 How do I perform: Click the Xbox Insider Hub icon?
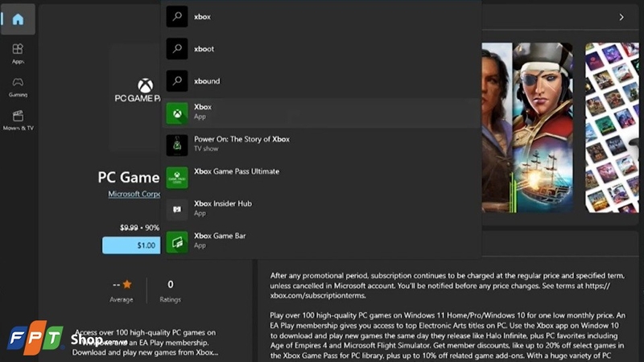coord(177,210)
